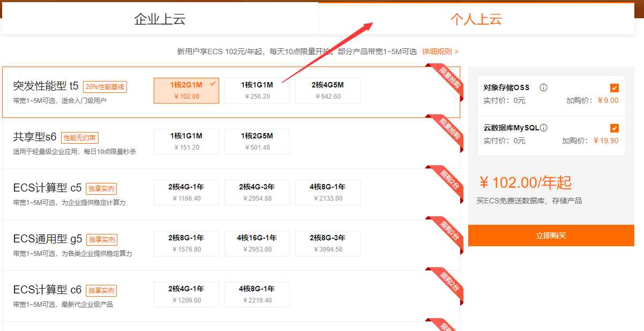644x331 pixels.
Task: Open the 详细规则 link
Action: 440,52
